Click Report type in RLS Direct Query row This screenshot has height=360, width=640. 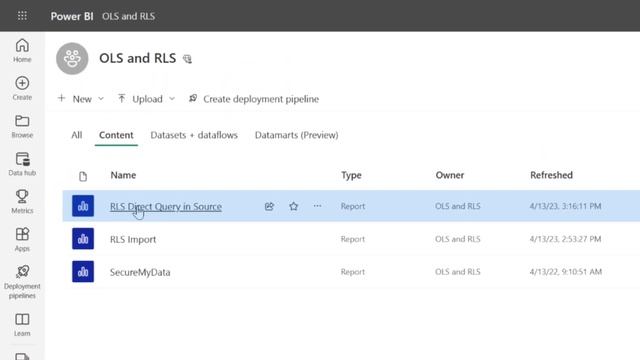[353, 206]
